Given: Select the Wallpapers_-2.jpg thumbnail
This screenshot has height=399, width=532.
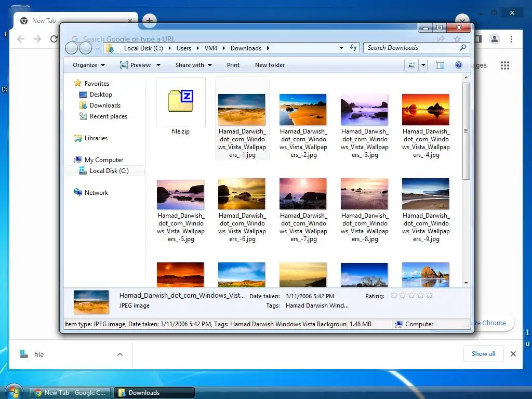Looking at the screenshot, I should click(x=303, y=110).
